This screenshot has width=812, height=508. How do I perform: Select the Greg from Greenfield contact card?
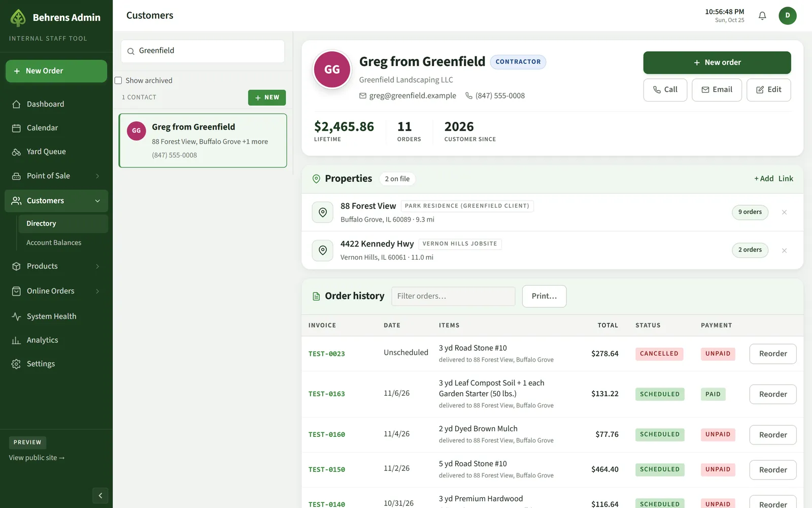[x=203, y=141]
